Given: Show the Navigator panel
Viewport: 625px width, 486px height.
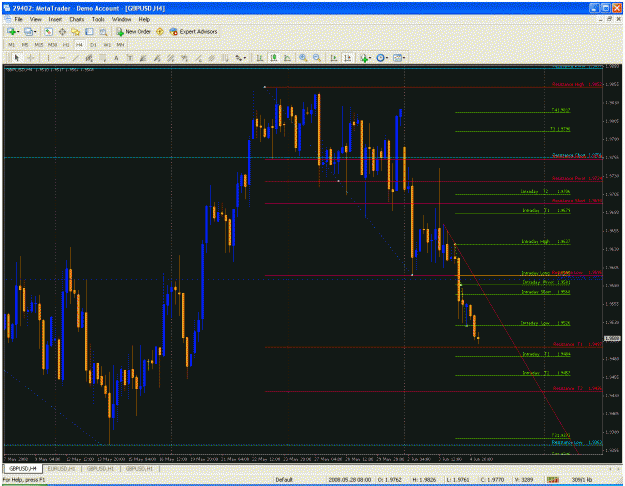Looking at the screenshot, I should [75, 31].
